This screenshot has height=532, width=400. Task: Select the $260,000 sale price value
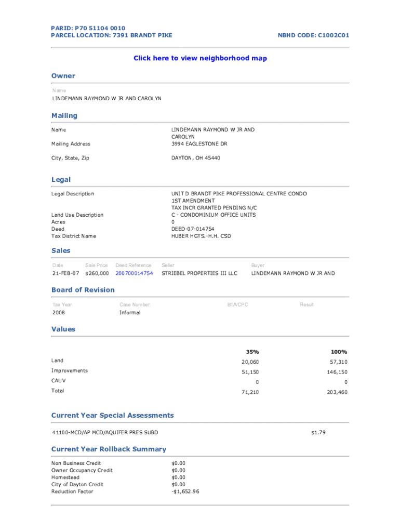coord(97,273)
